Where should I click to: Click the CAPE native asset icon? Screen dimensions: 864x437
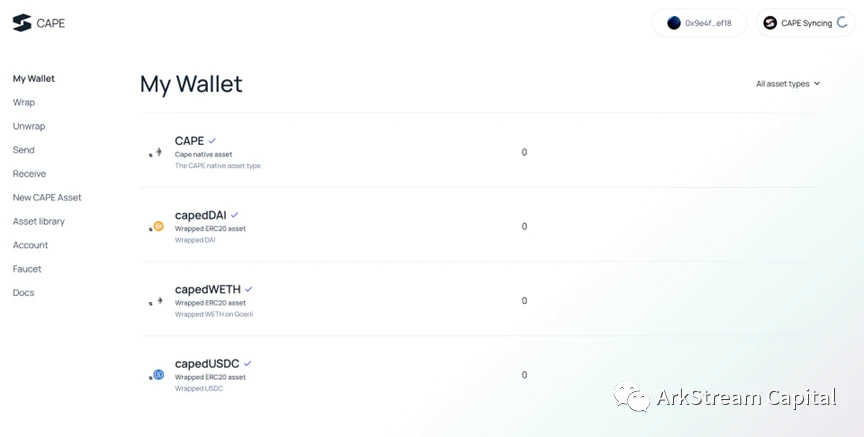pyautogui.click(x=156, y=152)
